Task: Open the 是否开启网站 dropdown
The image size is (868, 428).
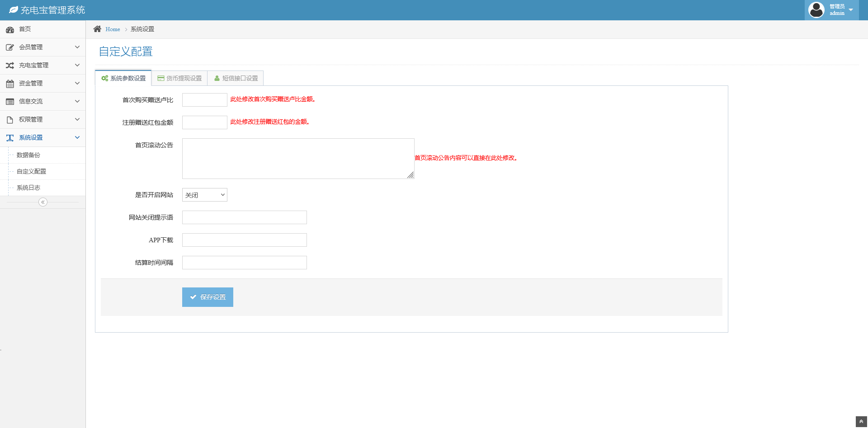Action: pos(205,195)
